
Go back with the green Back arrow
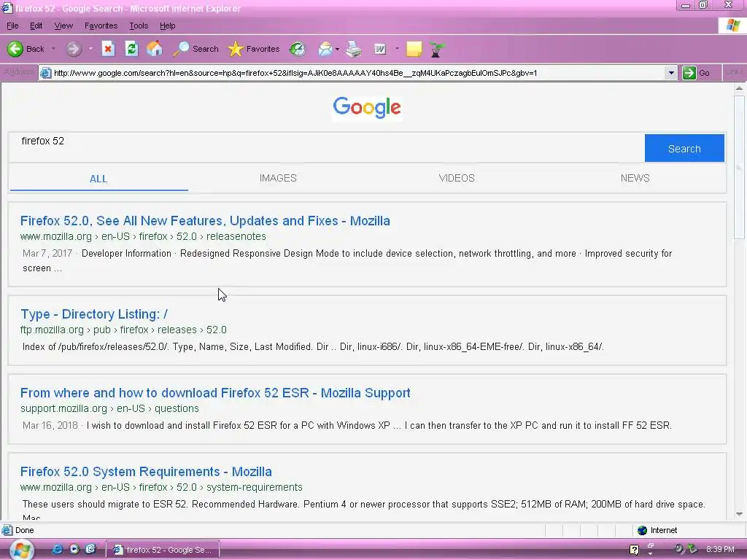(x=26, y=49)
